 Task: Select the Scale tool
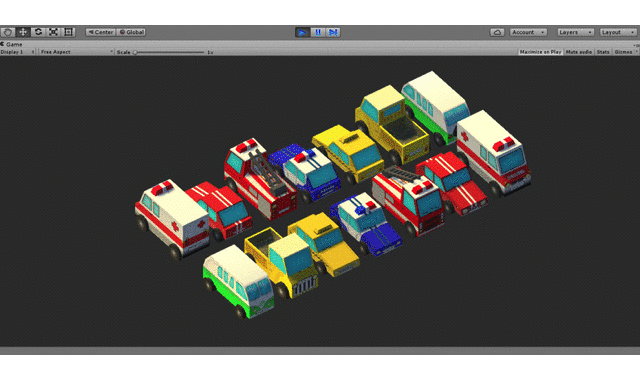53,32
